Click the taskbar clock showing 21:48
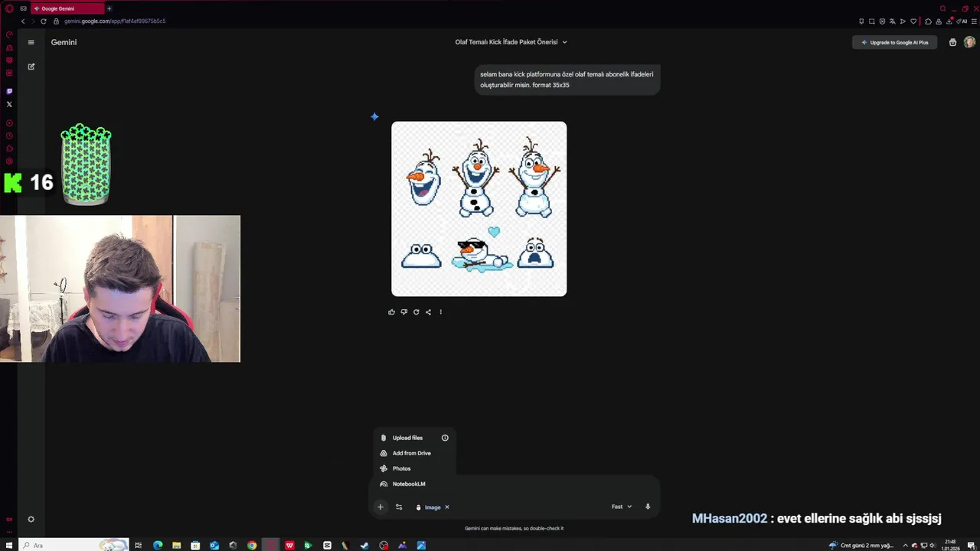The width and height of the screenshot is (980, 551). (950, 545)
